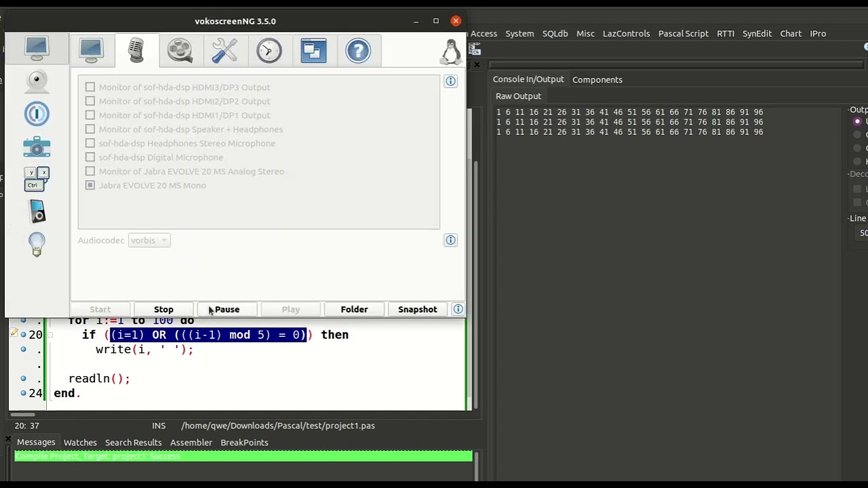
Task: Pause the recording
Action: 227,309
